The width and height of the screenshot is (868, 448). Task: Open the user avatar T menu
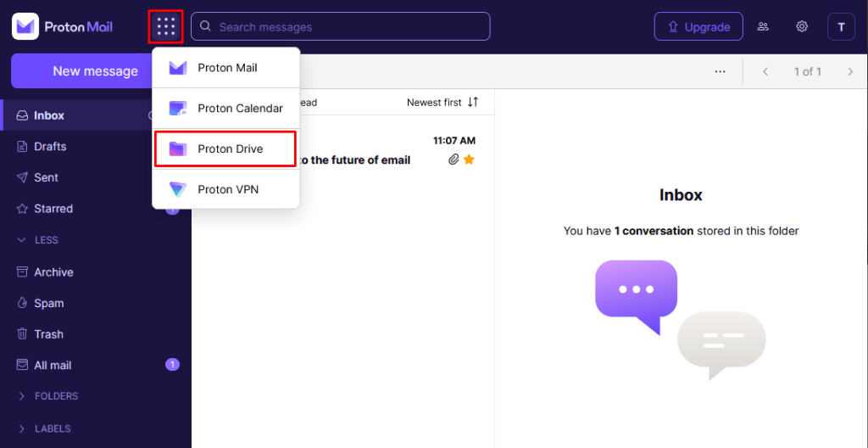click(x=842, y=26)
